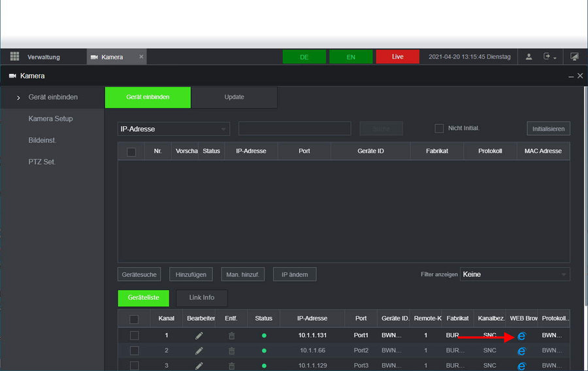
Task: Tick the select-all checkbox in search results header
Action: coord(131,152)
